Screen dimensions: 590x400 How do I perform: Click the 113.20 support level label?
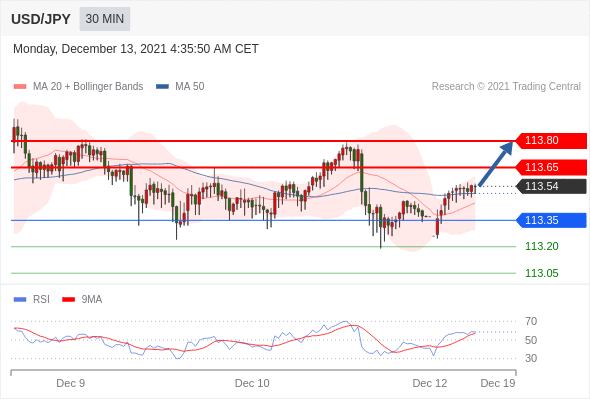(x=541, y=246)
